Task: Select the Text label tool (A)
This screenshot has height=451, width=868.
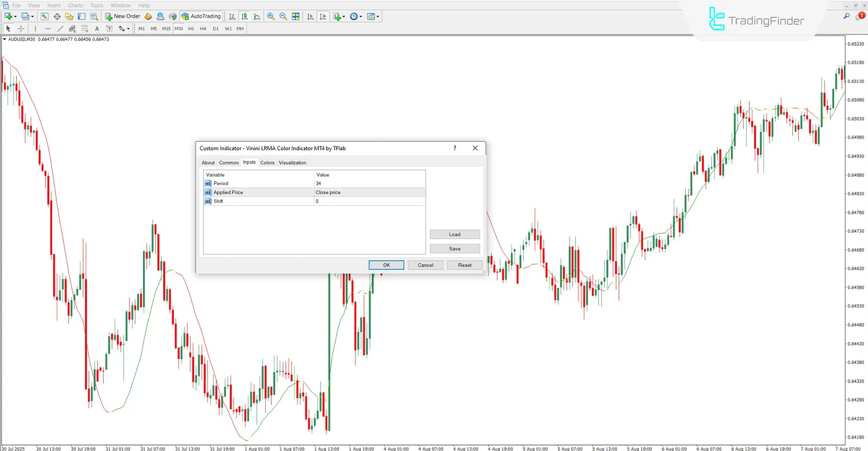Action: click(97, 29)
